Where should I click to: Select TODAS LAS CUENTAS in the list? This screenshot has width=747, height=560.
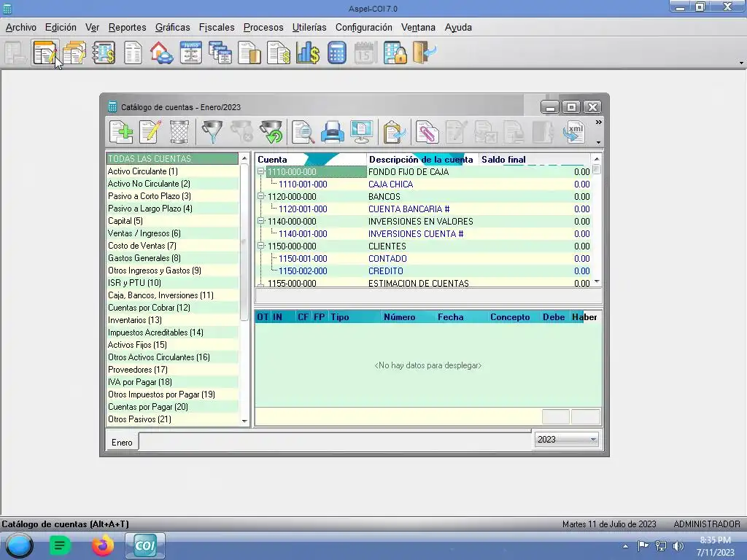pyautogui.click(x=172, y=158)
